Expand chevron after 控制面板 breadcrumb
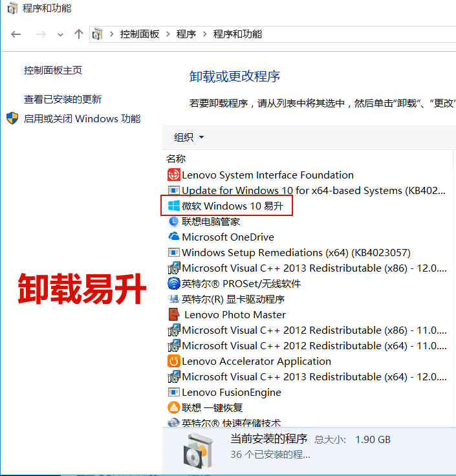The image size is (456, 476). pos(168,34)
